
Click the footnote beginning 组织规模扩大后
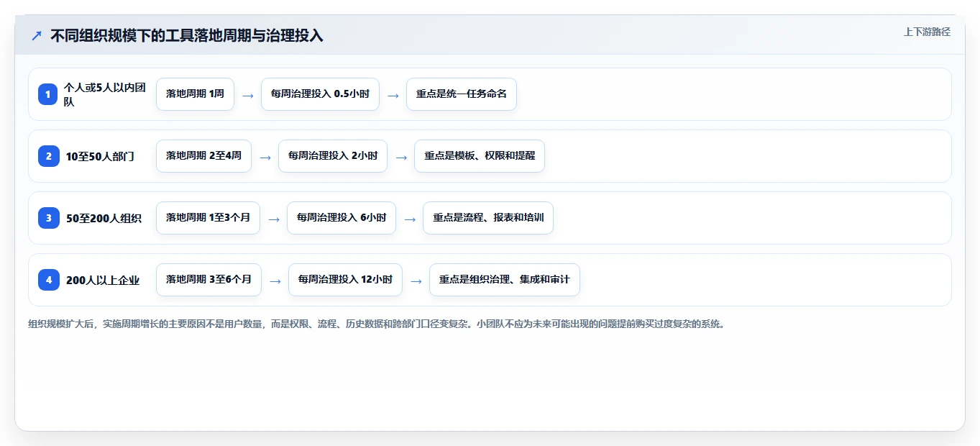click(x=377, y=324)
